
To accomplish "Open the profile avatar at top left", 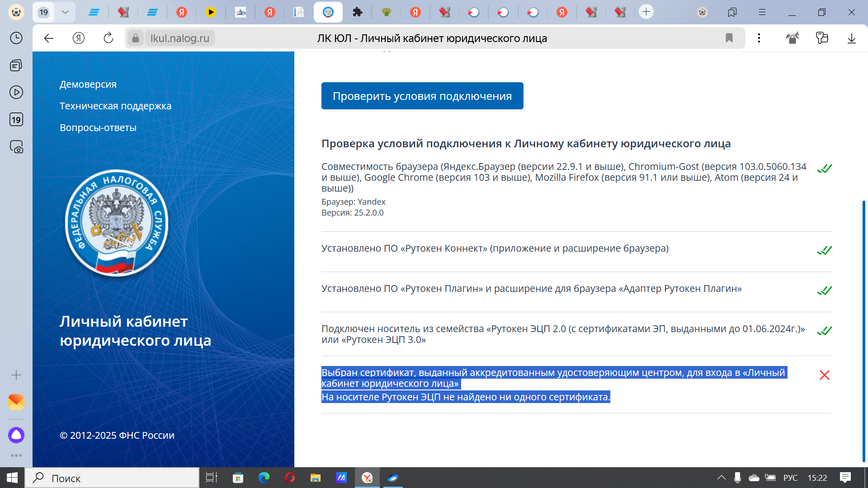I will pos(16,12).
